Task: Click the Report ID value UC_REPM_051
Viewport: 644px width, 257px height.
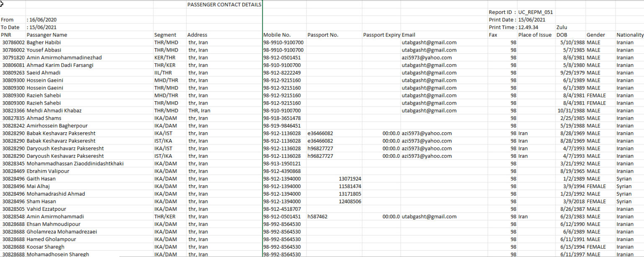Action: 535,12
